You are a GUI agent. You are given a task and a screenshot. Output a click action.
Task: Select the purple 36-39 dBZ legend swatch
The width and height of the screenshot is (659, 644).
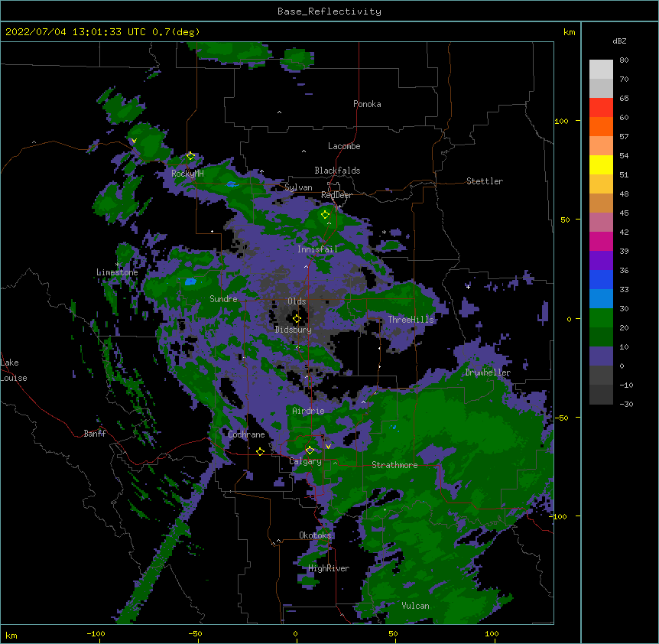[x=601, y=261]
